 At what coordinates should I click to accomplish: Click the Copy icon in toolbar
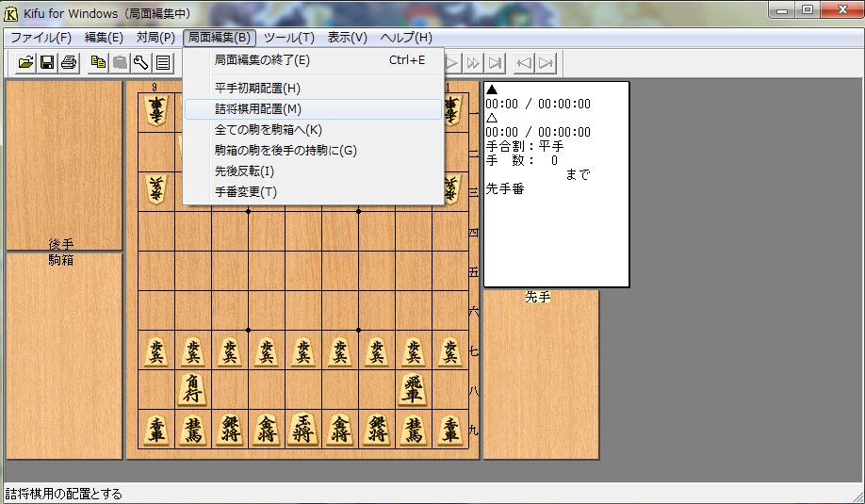tap(99, 63)
